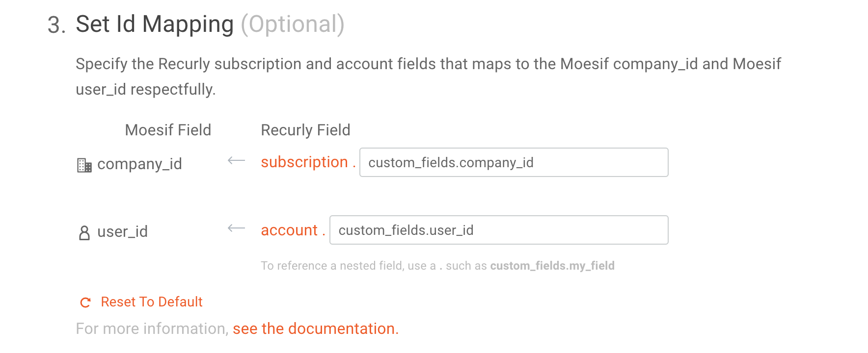Click the circular reset arrow icon
Screen dimensions: 868x353
tap(85, 303)
